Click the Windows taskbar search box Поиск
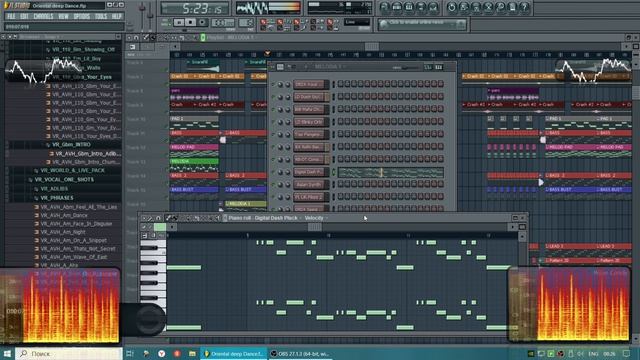 pyautogui.click(x=69, y=353)
